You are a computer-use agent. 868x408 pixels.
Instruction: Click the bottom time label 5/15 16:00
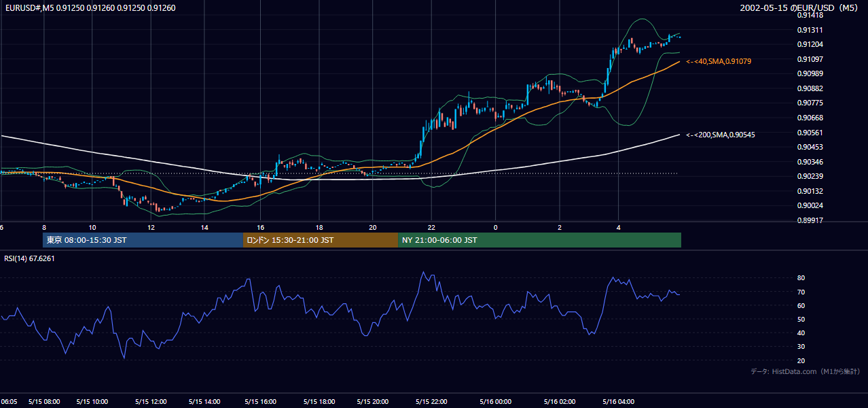261,401
